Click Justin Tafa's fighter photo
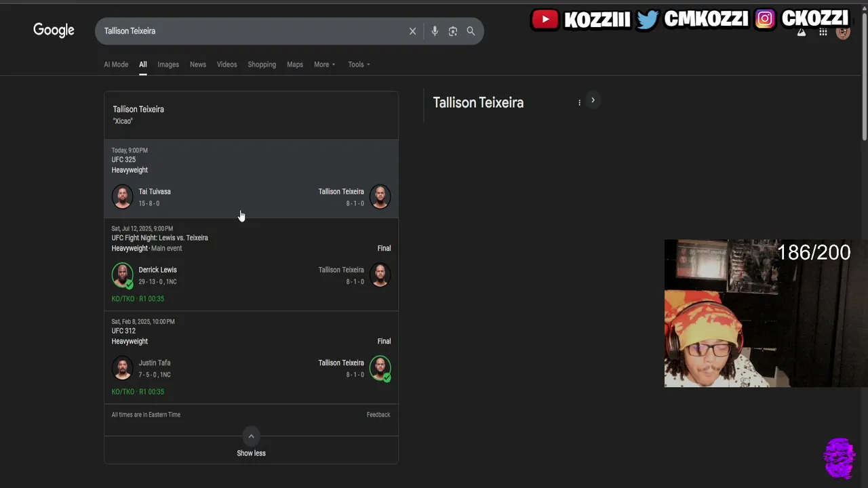The image size is (868, 488). pos(123,368)
